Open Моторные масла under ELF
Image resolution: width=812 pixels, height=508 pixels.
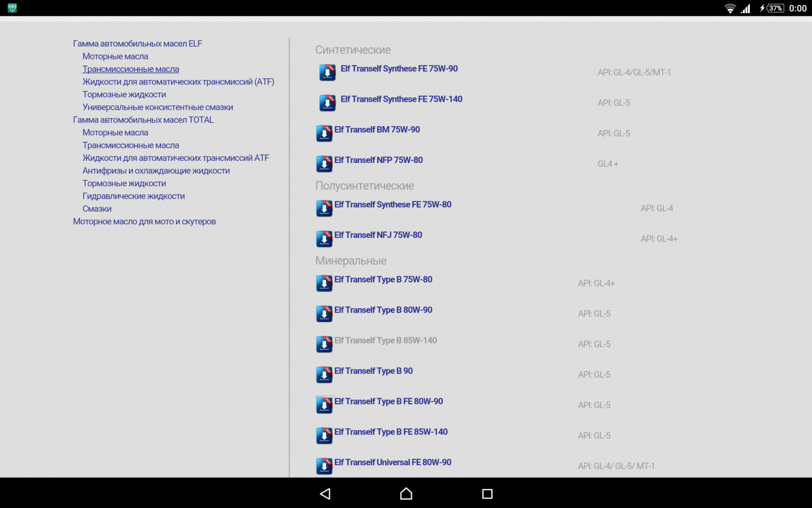(x=115, y=56)
